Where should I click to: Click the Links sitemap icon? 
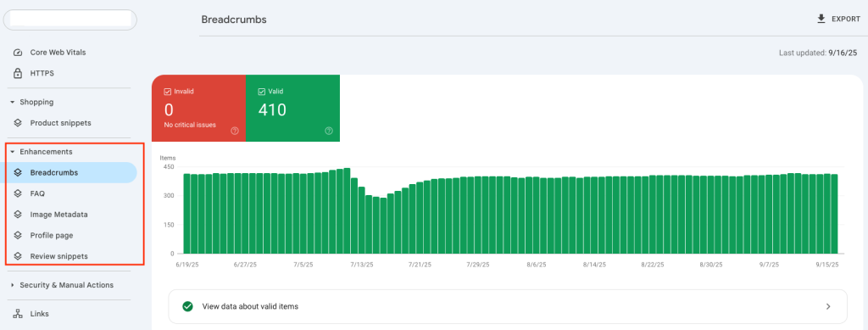[18, 314]
